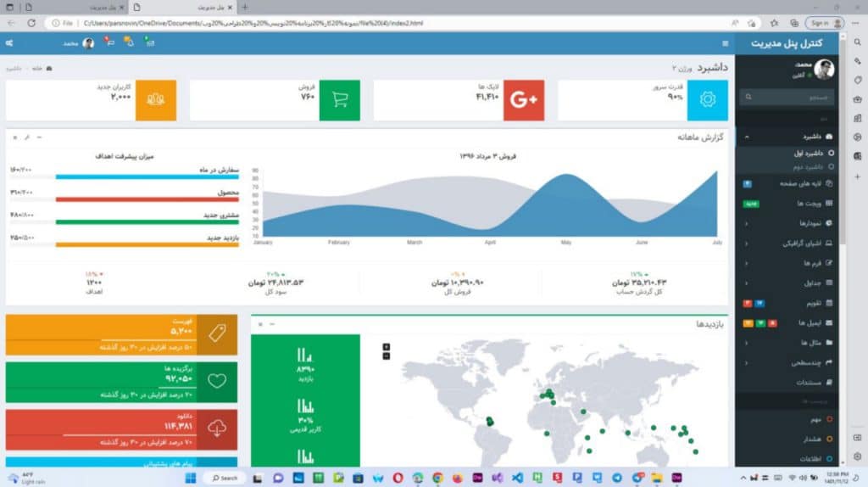Open Edge sidebar settings gear at bottom
This screenshot has height=487, width=868.
point(857,456)
